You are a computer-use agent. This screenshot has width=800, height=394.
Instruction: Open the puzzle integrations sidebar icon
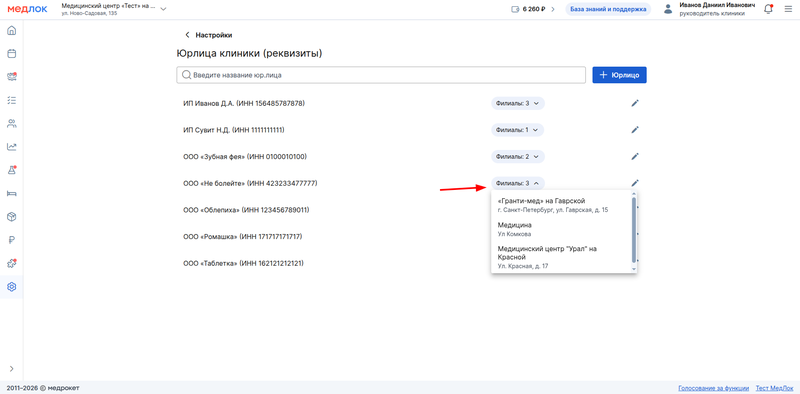point(11,264)
